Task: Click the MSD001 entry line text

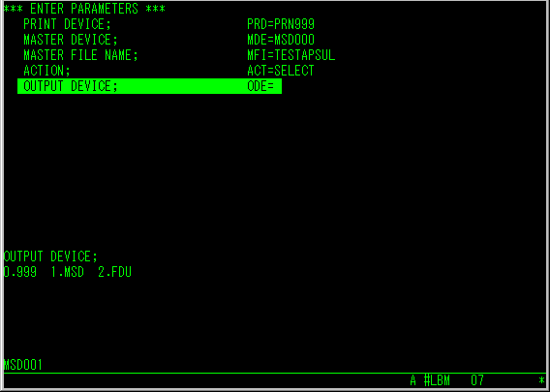Action: [x=23, y=365]
